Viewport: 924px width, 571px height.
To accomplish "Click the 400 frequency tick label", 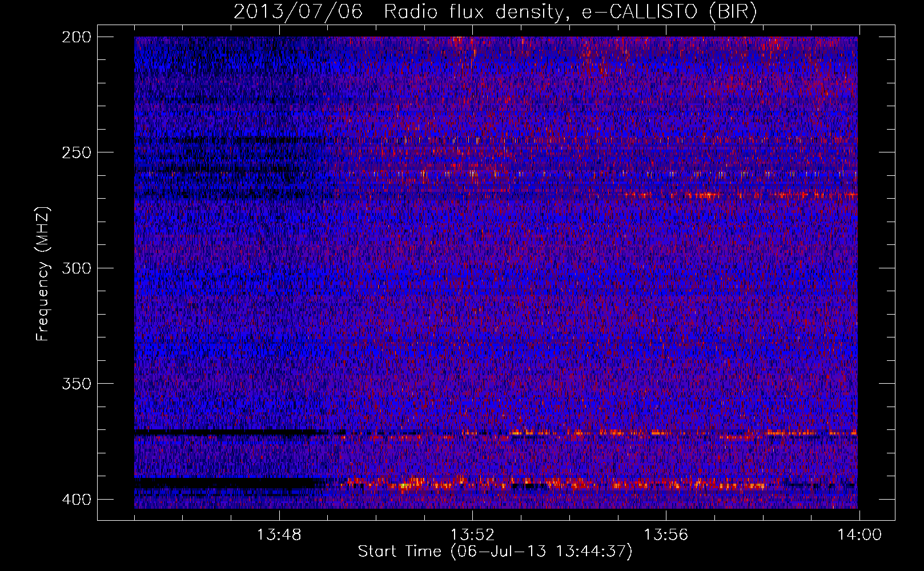I will pos(76,500).
